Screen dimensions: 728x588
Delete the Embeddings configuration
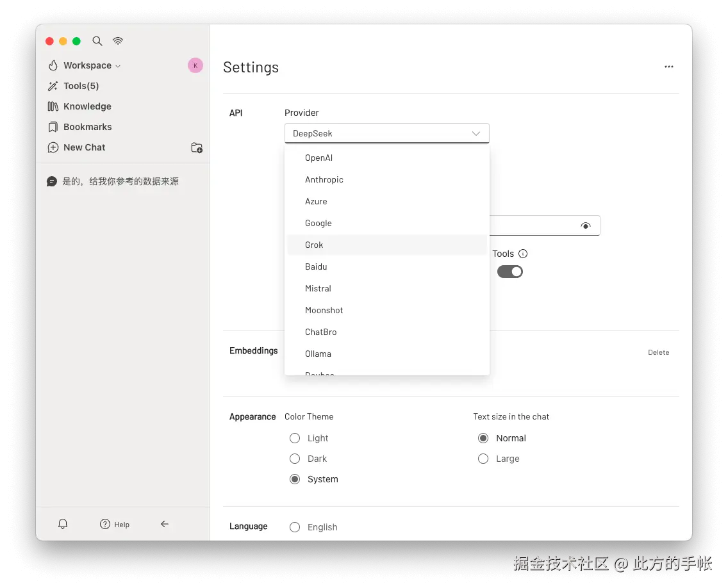pyautogui.click(x=658, y=352)
